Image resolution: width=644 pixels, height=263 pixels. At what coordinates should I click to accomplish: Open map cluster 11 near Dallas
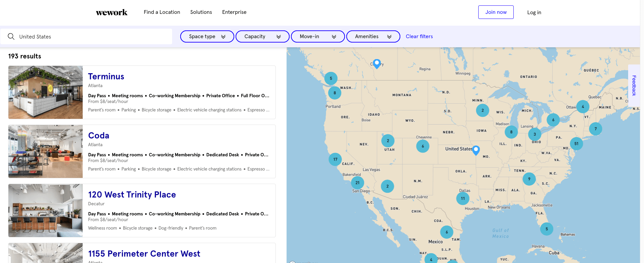[x=463, y=199]
